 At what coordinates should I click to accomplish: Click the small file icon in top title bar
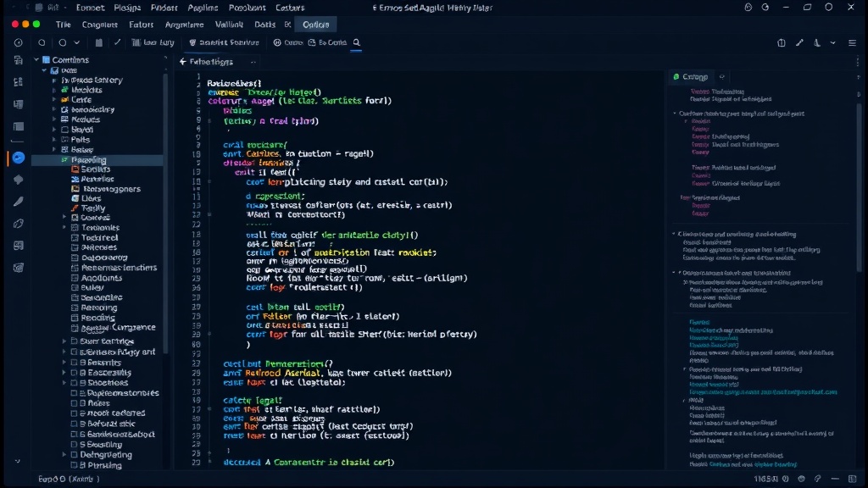pyautogui.click(x=39, y=8)
